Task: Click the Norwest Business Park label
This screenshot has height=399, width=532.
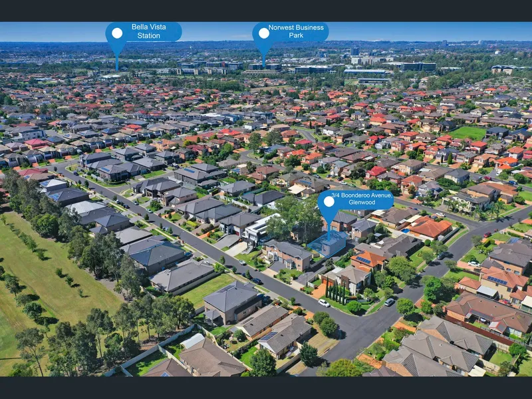Action: pyautogui.click(x=296, y=31)
